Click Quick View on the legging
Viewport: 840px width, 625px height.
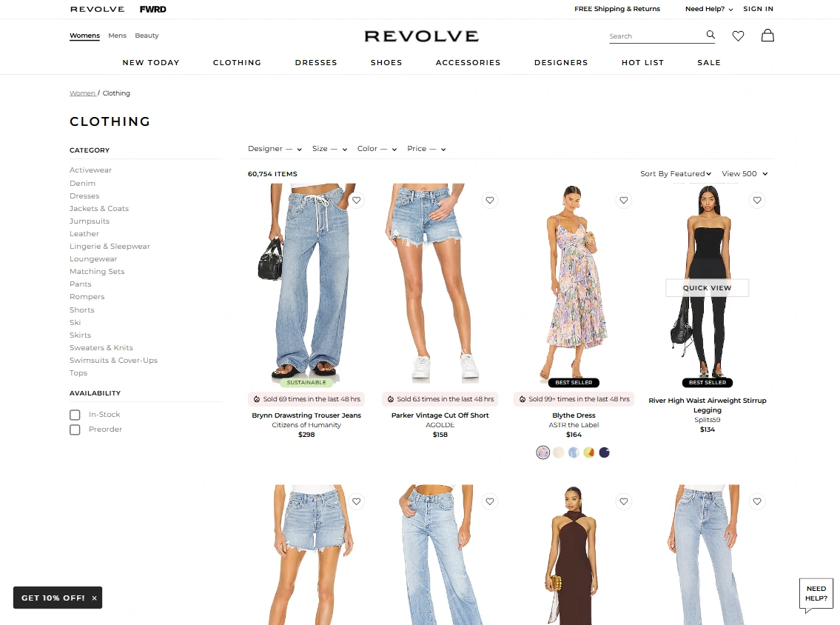[707, 288]
